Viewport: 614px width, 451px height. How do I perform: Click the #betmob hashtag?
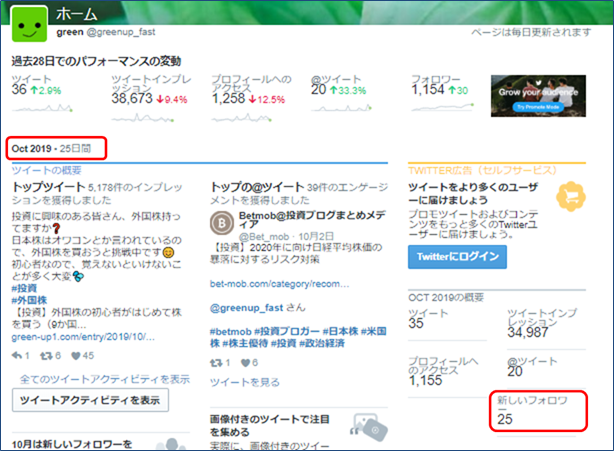pos(230,332)
